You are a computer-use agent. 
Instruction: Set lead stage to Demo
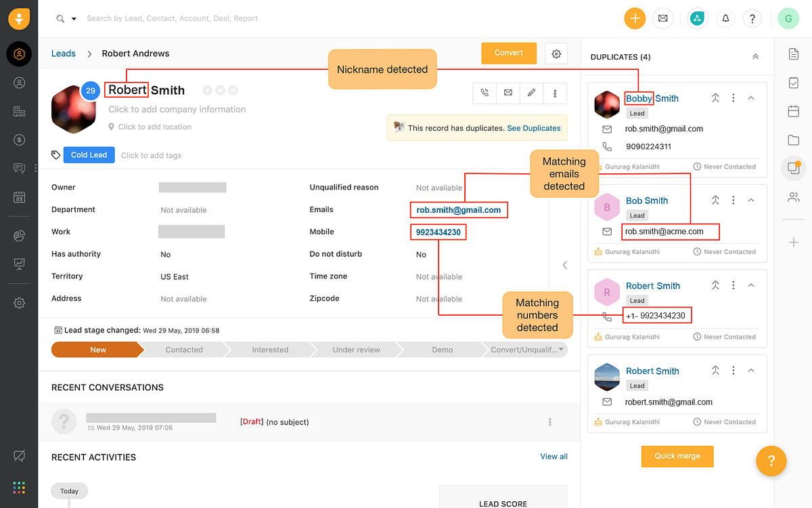442,350
